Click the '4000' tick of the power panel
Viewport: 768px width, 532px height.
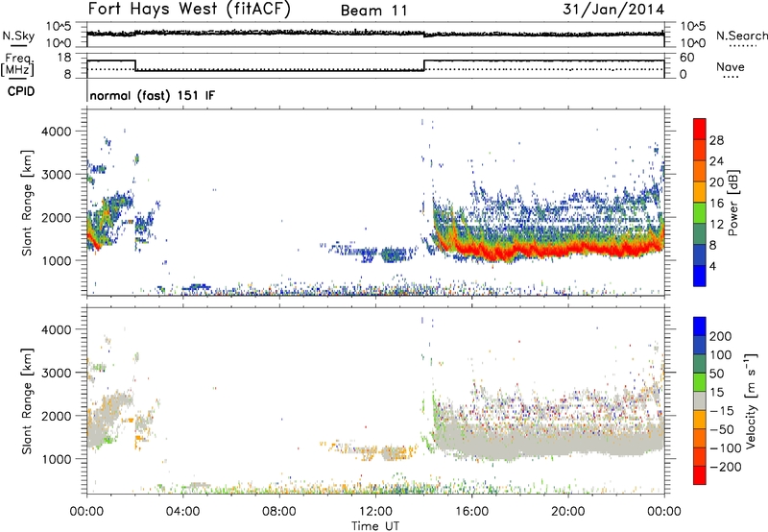click(x=57, y=132)
